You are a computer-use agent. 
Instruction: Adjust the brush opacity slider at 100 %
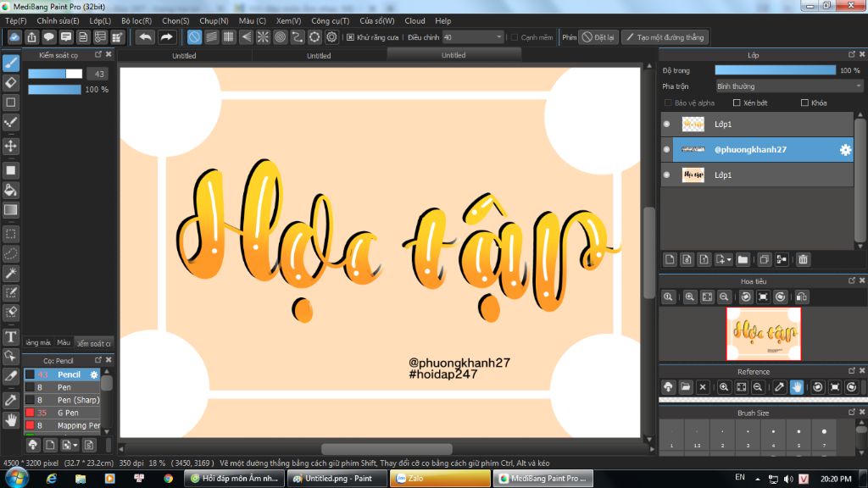pyautogui.click(x=55, y=90)
